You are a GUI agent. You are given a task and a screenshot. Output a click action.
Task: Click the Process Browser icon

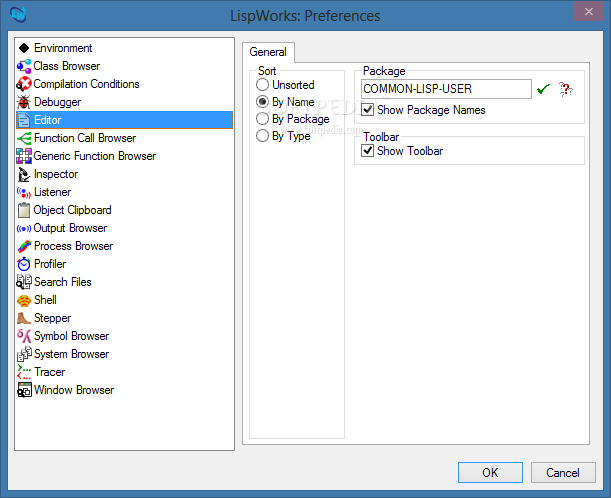coord(24,246)
